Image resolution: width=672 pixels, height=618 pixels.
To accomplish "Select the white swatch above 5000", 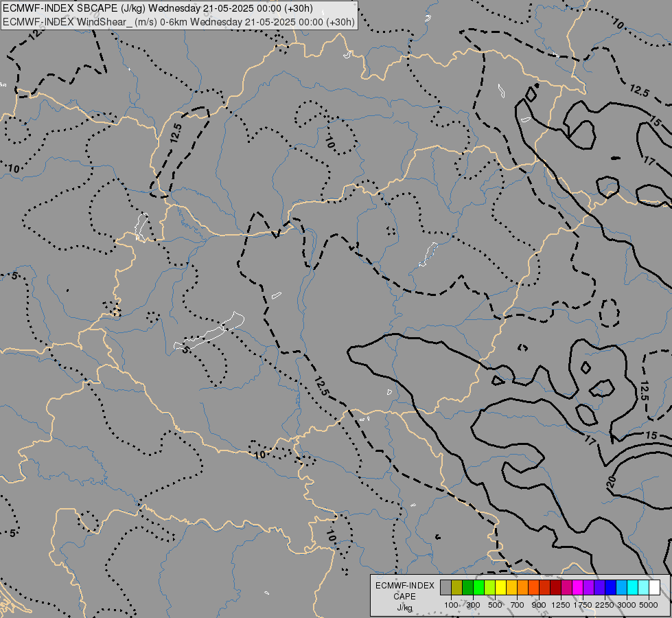I will [654, 587].
